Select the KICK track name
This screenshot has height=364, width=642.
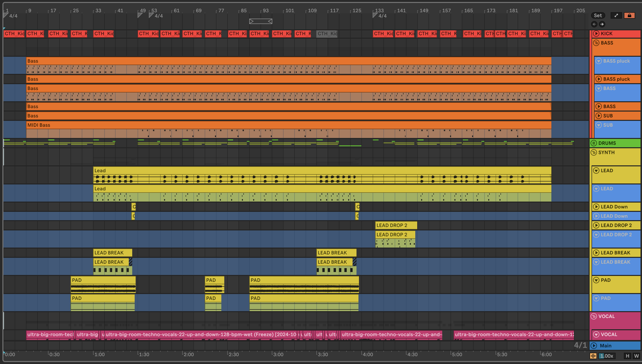[607, 34]
